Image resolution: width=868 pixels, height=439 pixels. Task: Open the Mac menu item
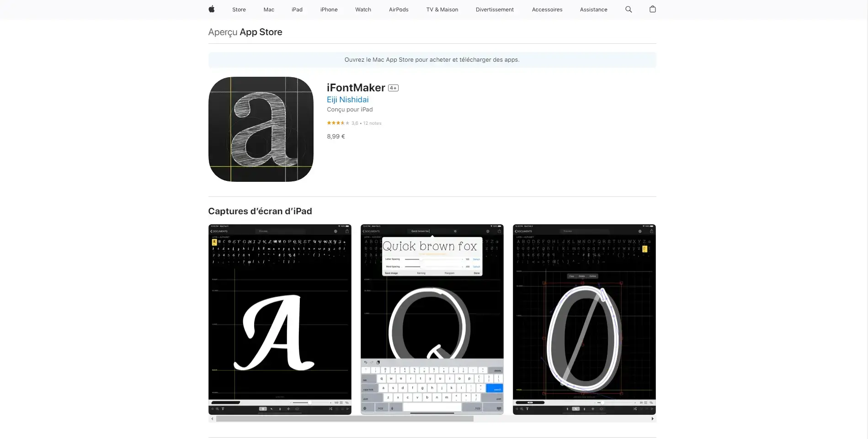[x=269, y=10]
